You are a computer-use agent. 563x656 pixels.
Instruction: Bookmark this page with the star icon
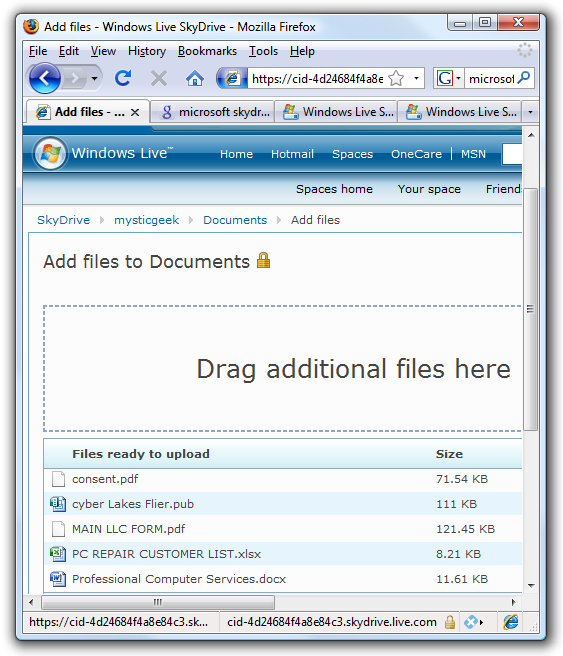pyautogui.click(x=396, y=78)
